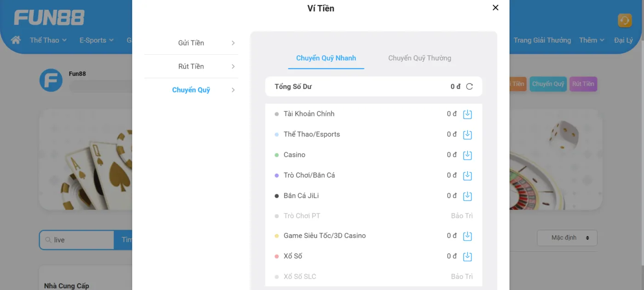Image resolution: width=644 pixels, height=290 pixels.
Task: Click the transfer icon for Game Siêu Tốc/3D Casino
Action: 467,236
